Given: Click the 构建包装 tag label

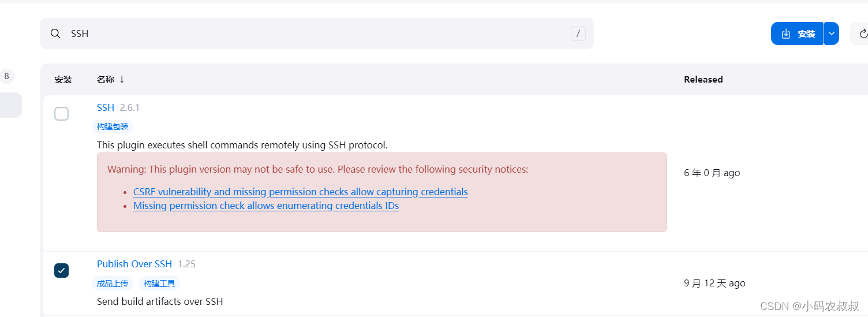Looking at the screenshot, I should 113,126.
